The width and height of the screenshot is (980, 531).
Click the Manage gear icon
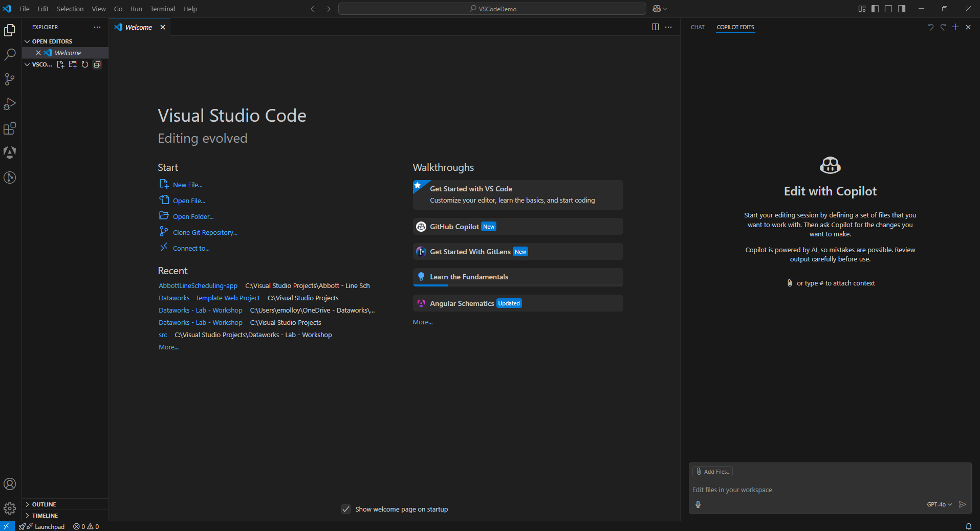(10, 508)
